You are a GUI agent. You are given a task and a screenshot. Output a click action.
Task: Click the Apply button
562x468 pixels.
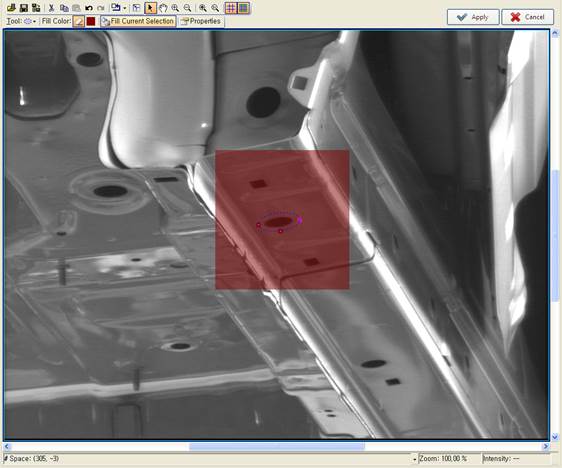pos(473,17)
